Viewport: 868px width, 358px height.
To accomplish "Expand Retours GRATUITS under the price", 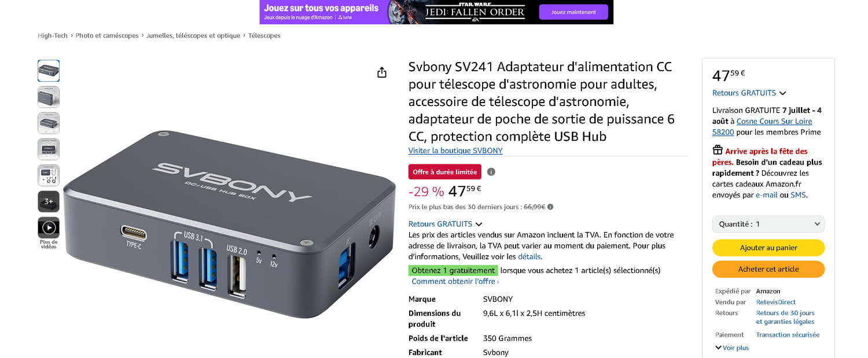I will (445, 224).
